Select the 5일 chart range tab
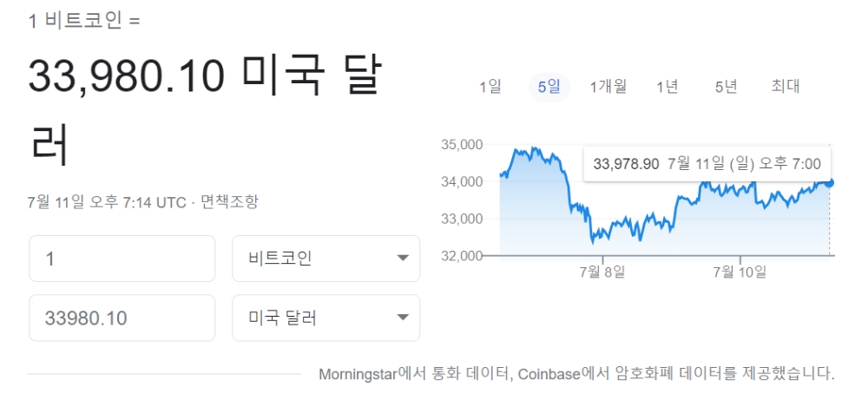This screenshot has height=400, width=868. (549, 87)
